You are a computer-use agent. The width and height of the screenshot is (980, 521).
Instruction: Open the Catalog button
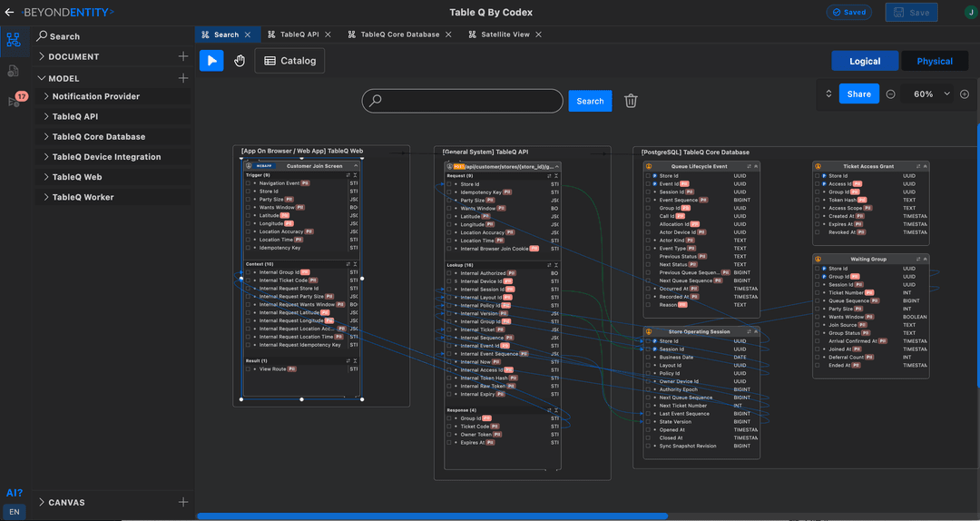[290, 61]
